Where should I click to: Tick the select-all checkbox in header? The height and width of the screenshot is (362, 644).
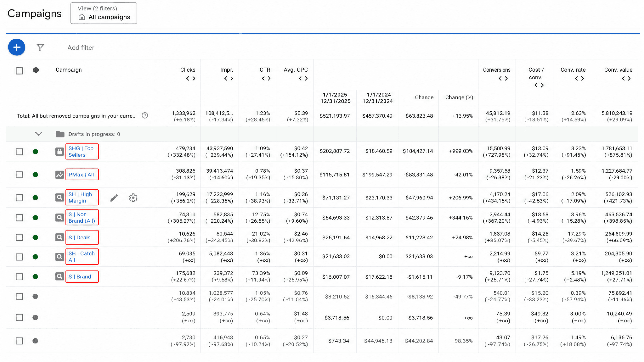pos(20,71)
